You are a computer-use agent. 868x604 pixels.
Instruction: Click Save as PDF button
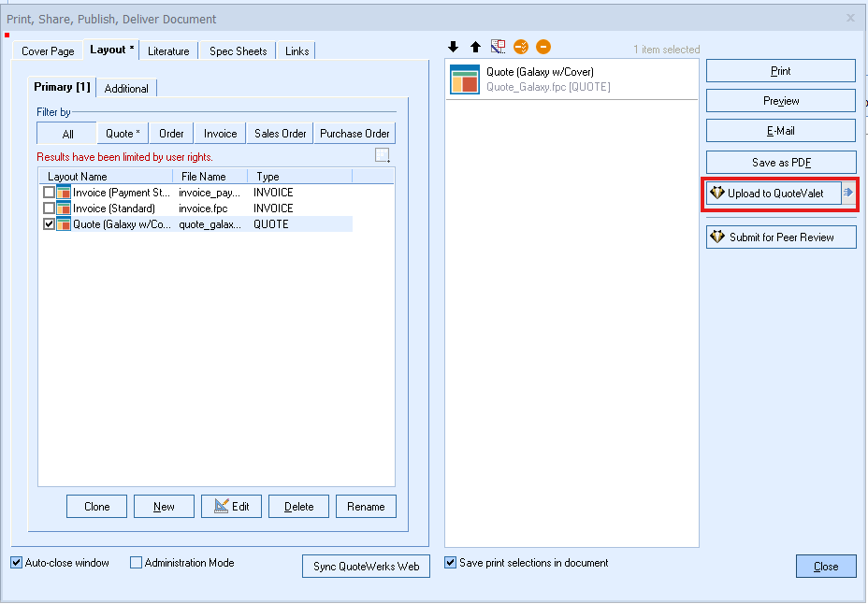click(x=780, y=163)
